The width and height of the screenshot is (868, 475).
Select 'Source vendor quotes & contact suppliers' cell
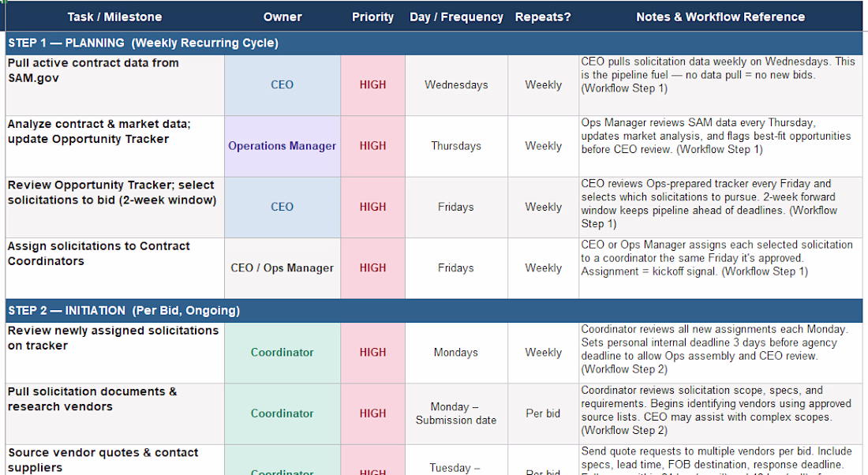coord(114,460)
